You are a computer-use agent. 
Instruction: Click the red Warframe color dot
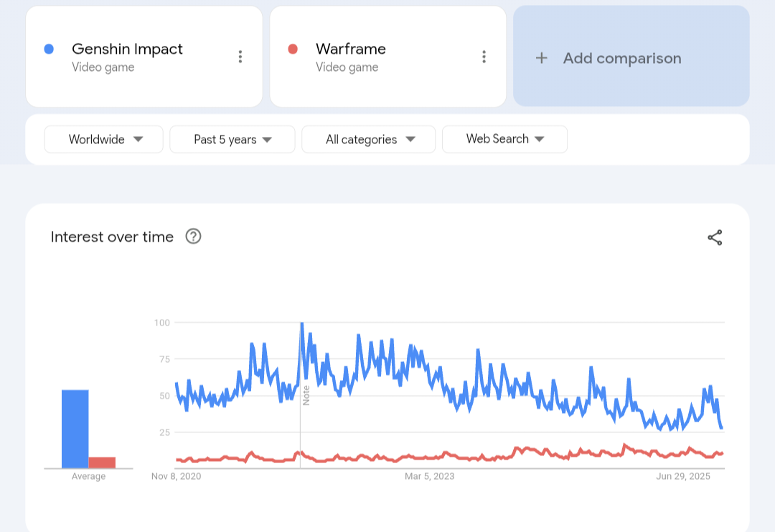coord(292,49)
